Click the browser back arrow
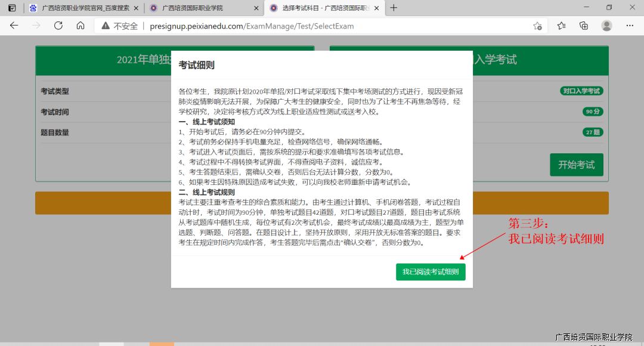The height and width of the screenshot is (346, 644). coord(14,26)
